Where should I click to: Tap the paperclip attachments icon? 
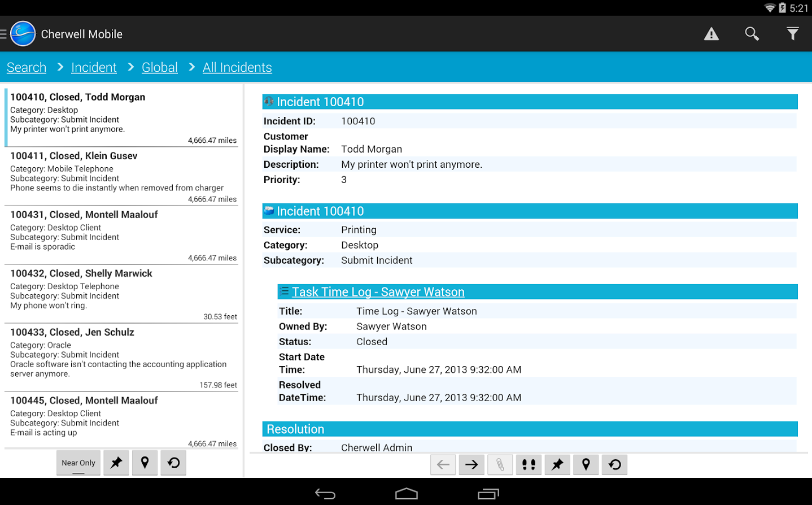500,464
